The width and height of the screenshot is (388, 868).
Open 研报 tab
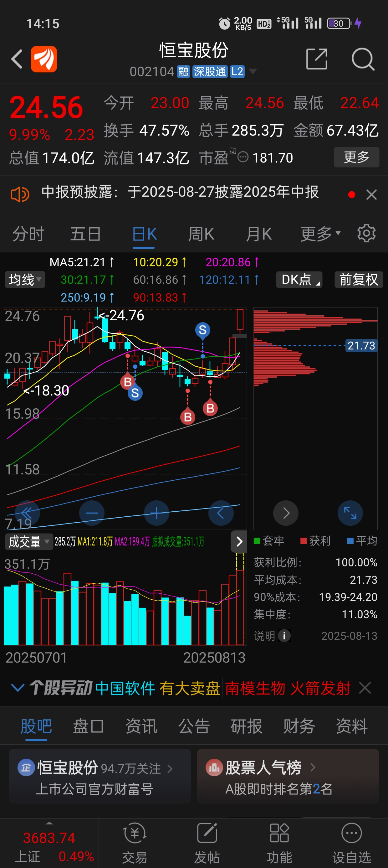pos(247,726)
